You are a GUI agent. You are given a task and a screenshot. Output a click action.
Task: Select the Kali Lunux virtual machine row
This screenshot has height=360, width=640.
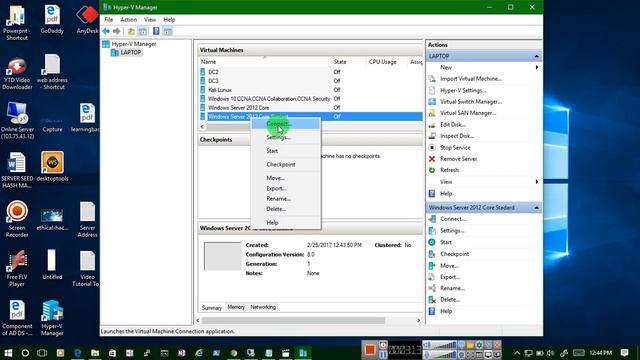(x=311, y=90)
